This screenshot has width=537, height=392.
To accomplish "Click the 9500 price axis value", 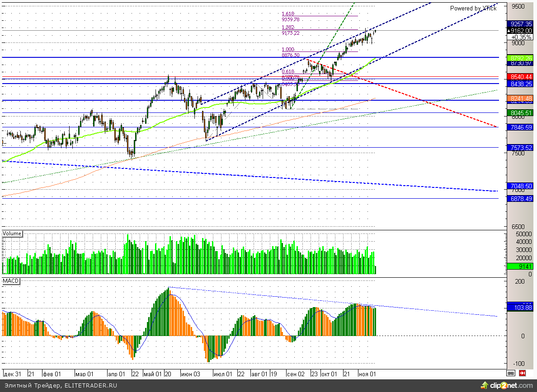I will 518,6.
